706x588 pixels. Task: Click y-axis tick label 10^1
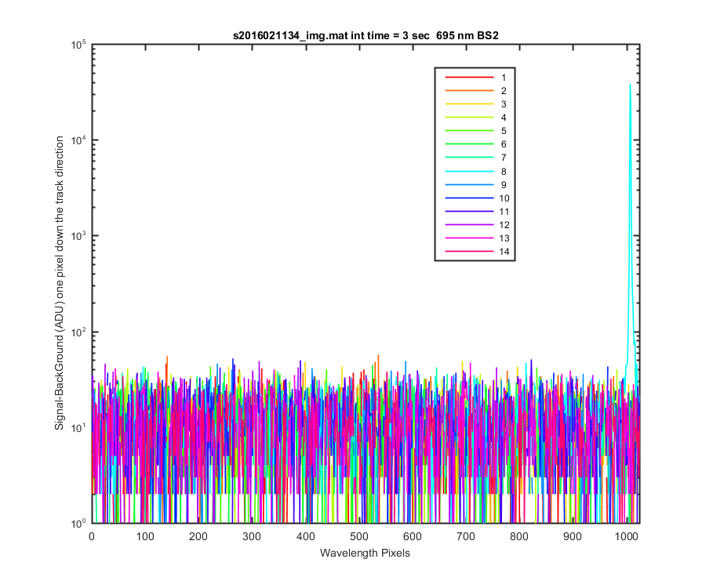pos(78,428)
